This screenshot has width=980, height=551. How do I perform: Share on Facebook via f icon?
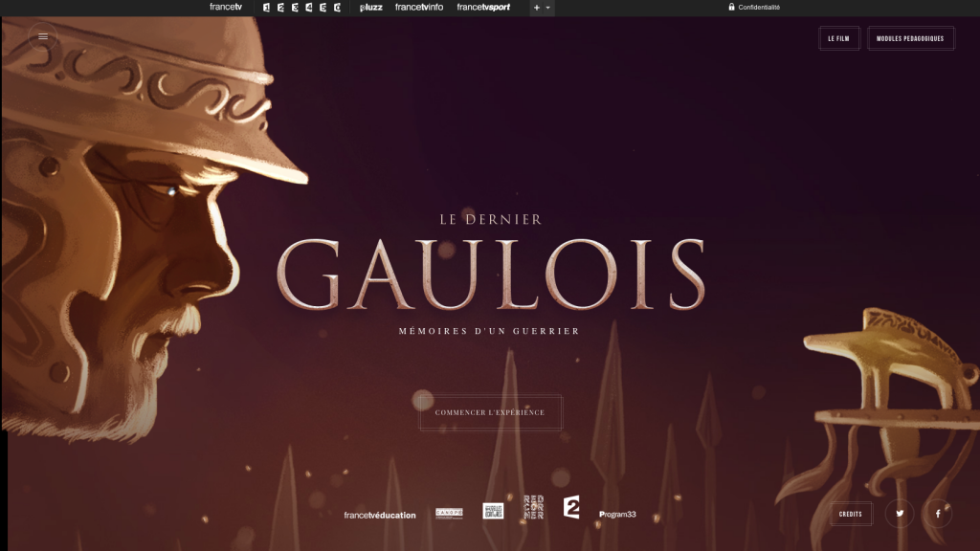click(938, 514)
